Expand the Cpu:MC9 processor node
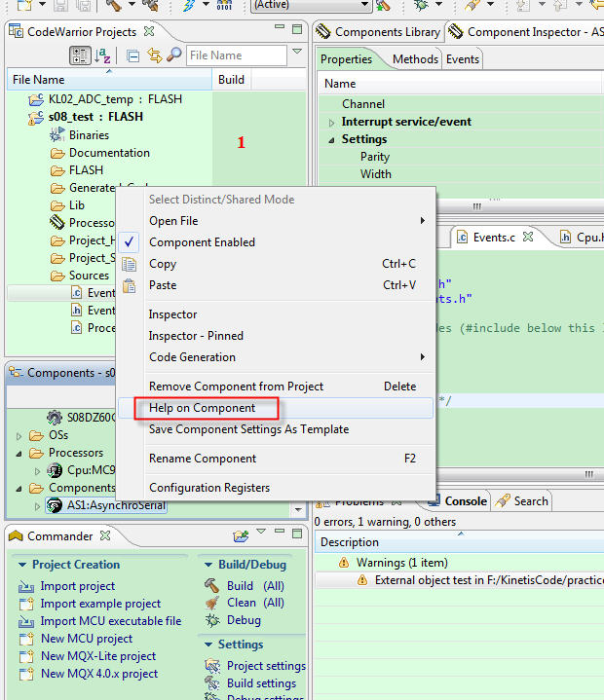 pos(38,471)
